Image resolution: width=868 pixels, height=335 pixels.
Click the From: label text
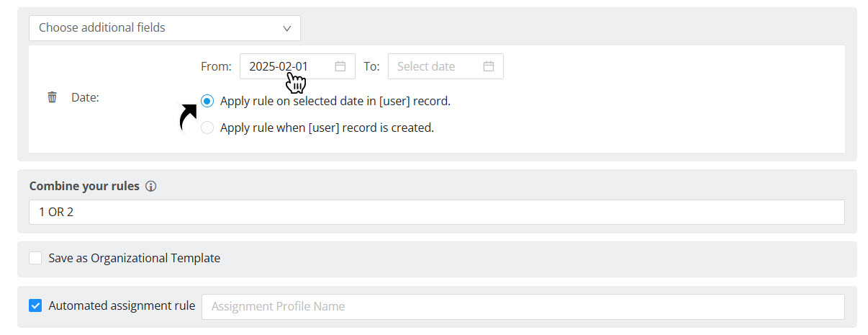pyautogui.click(x=216, y=66)
